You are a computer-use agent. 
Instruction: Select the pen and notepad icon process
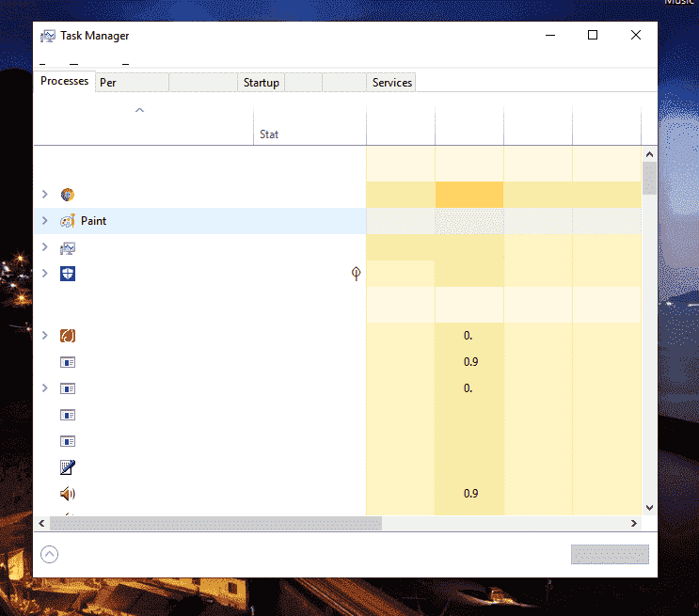tap(68, 467)
